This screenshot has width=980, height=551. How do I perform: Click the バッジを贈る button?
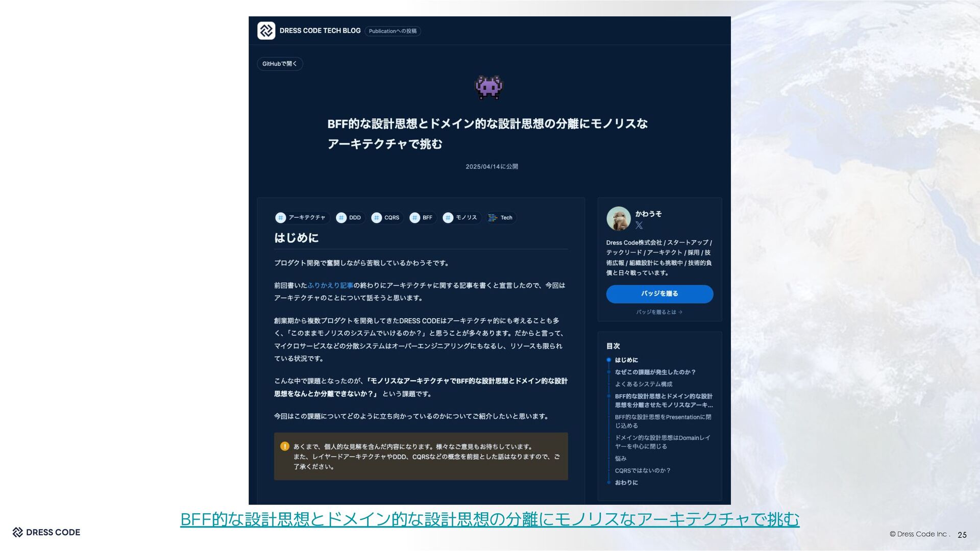[x=659, y=294]
